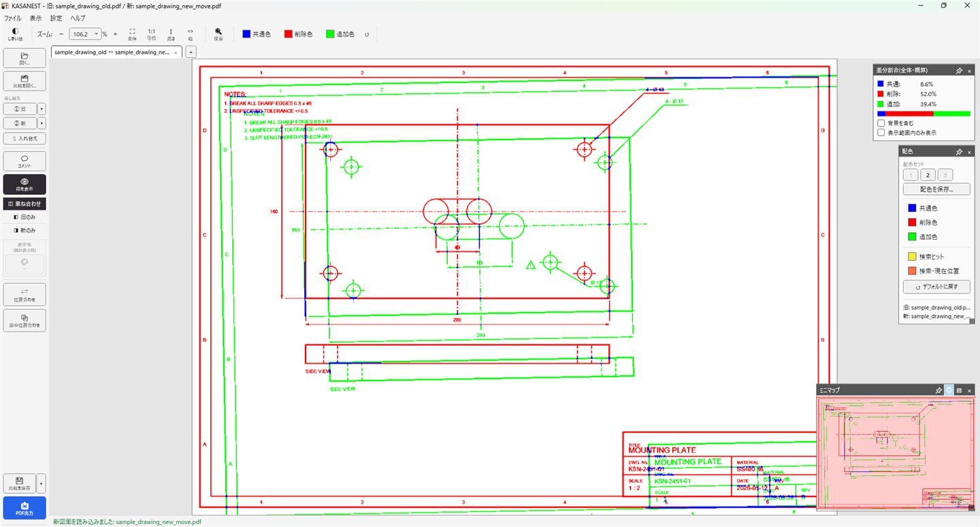Enable the 表示範囲内のみ表示 checkbox
The height and width of the screenshot is (527, 980).
(881, 133)
